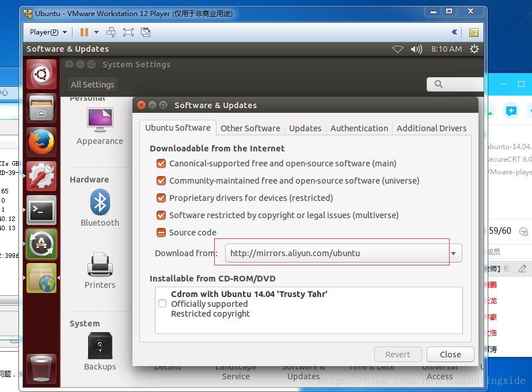
Task: Switch to the Ubuntu Software tab
Action: 178,128
